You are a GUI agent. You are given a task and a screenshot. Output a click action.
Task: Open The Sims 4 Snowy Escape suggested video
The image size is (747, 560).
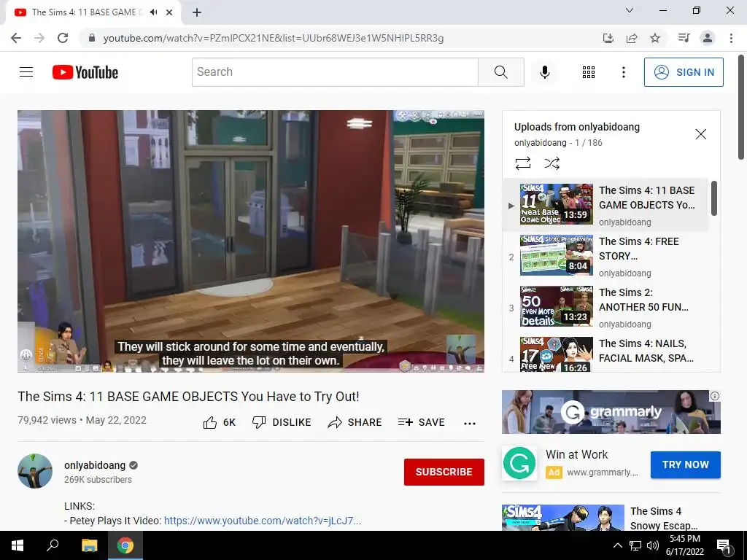(611, 518)
